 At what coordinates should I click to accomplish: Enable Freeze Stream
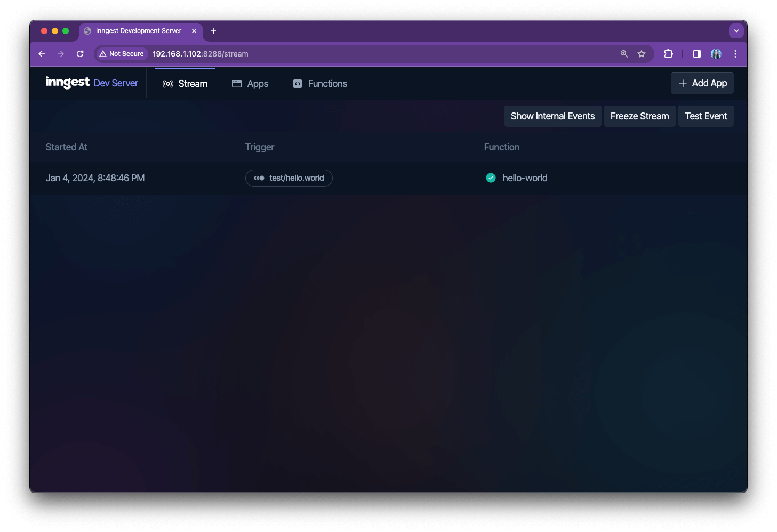click(639, 116)
